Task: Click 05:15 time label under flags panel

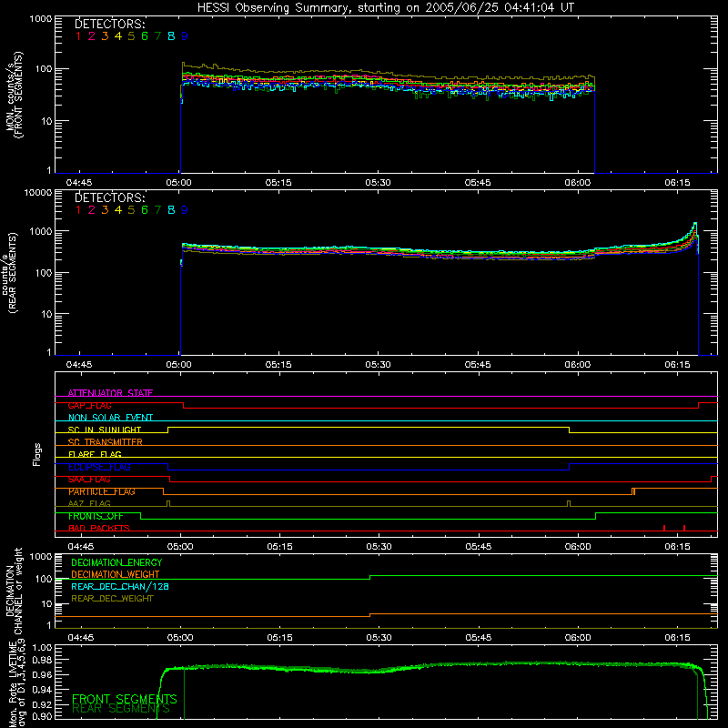Action: click(279, 547)
